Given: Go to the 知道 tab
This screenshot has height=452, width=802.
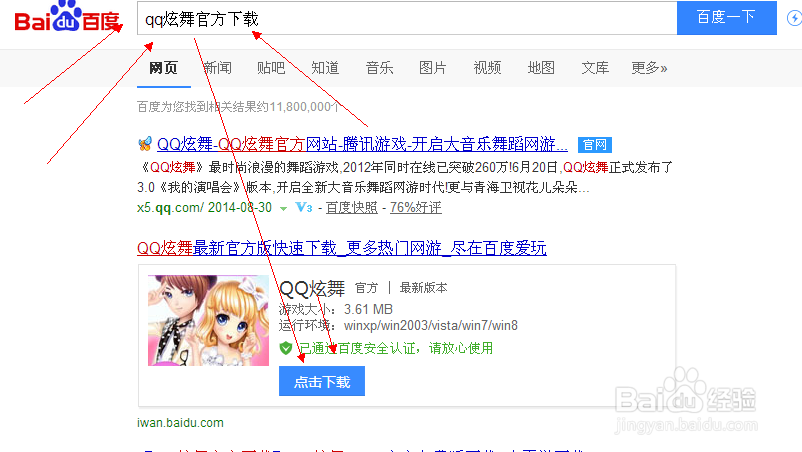Looking at the screenshot, I should pos(325,68).
